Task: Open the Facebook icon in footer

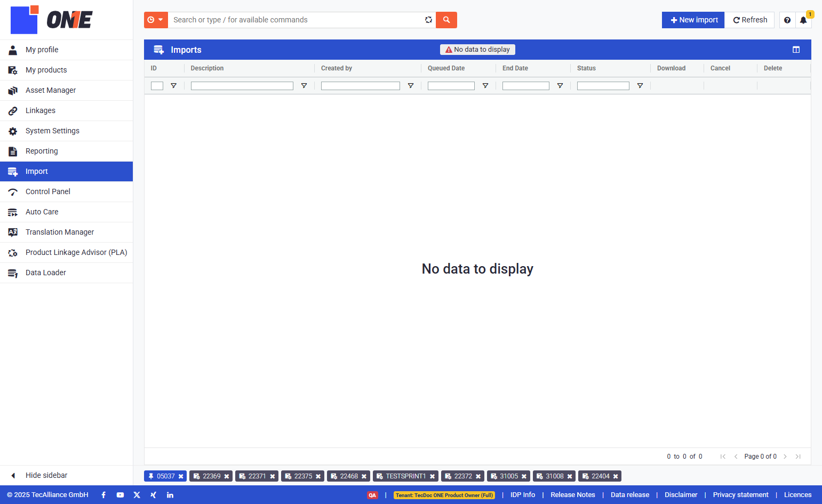Action: click(x=103, y=495)
